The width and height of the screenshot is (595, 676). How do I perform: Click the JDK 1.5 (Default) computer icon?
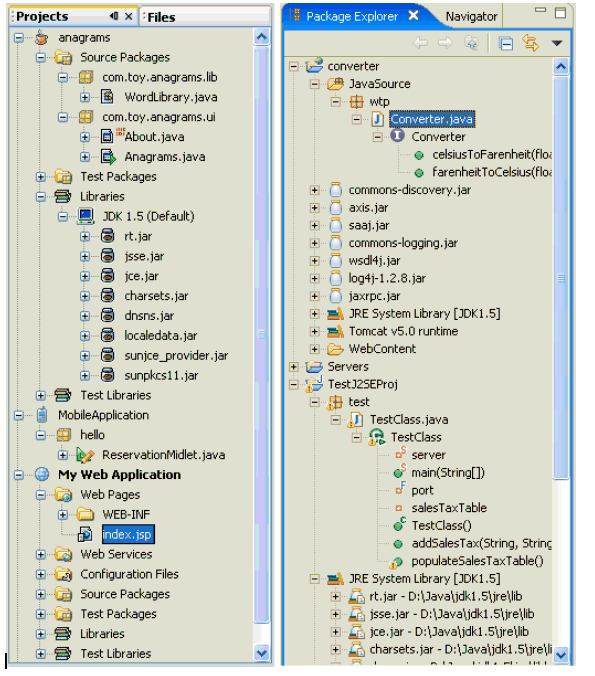coord(85,216)
